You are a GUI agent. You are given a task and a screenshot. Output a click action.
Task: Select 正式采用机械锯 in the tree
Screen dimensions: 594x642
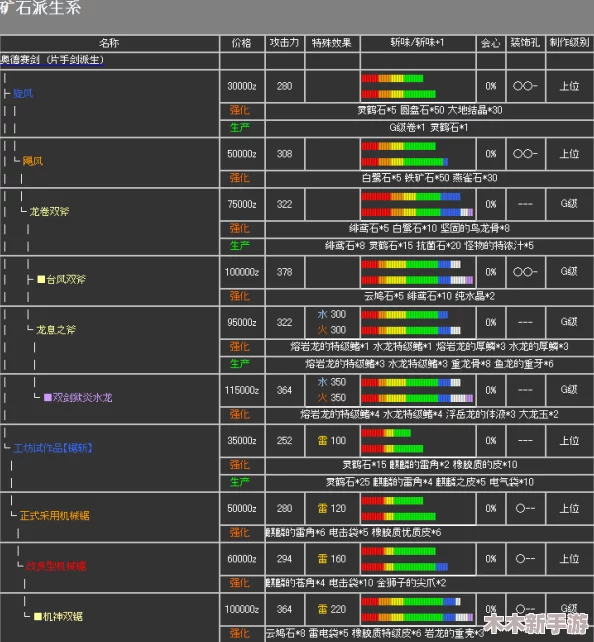click(x=54, y=515)
